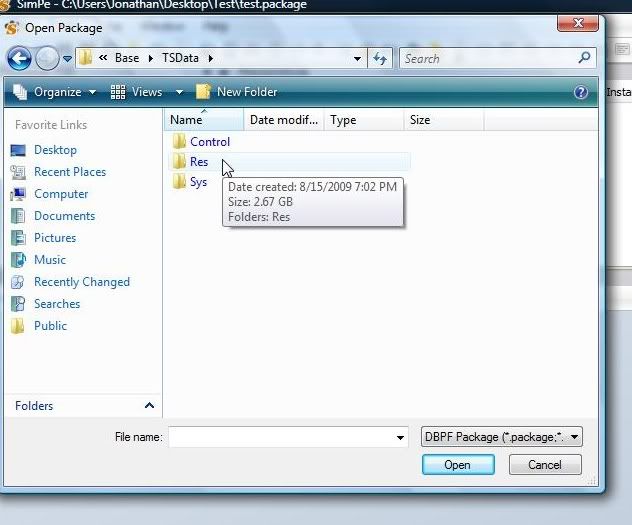The height and width of the screenshot is (525, 632).
Task: Open Recent Places in Favorite Links
Action: click(69, 172)
